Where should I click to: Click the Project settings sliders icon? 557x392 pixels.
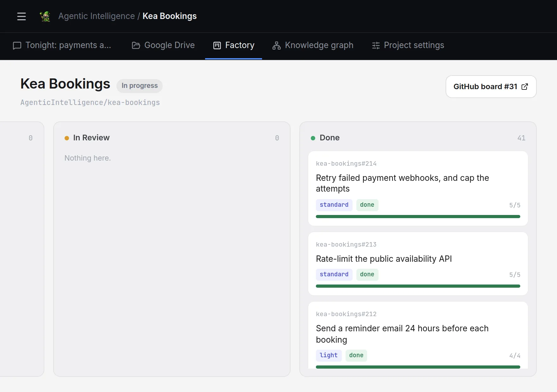376,46
